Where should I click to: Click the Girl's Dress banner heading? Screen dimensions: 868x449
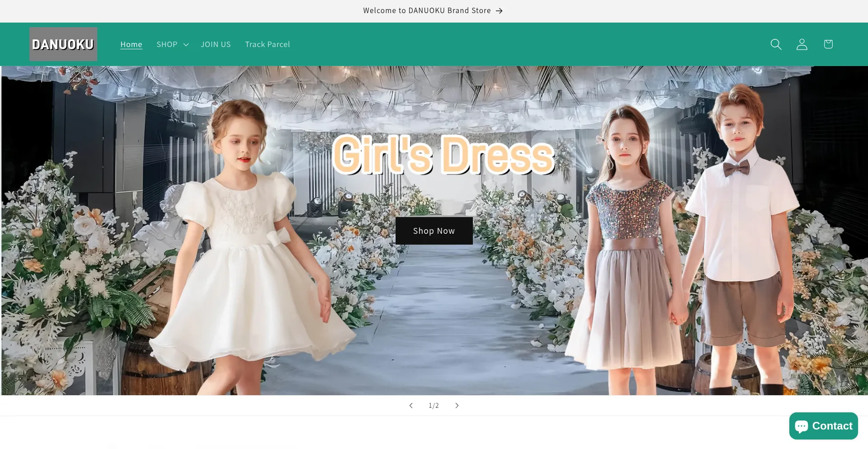pos(443,155)
